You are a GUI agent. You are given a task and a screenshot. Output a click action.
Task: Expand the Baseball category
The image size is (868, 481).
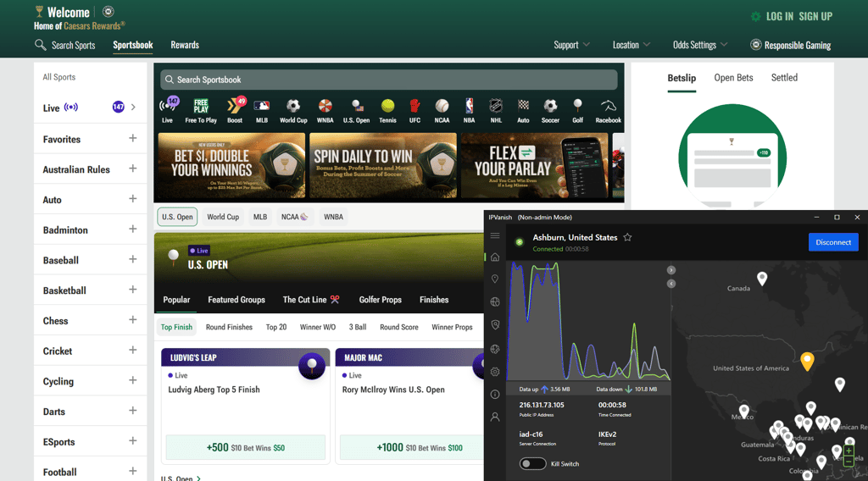coord(133,259)
